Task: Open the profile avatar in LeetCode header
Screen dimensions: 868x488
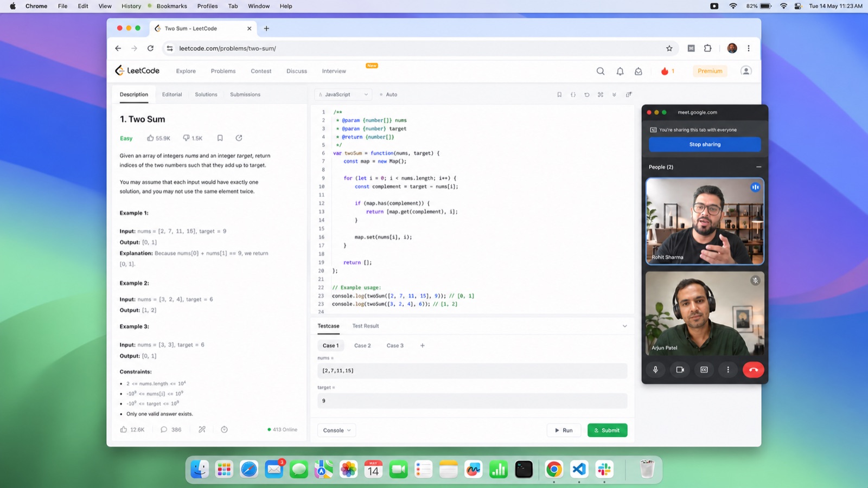Action: (746, 71)
